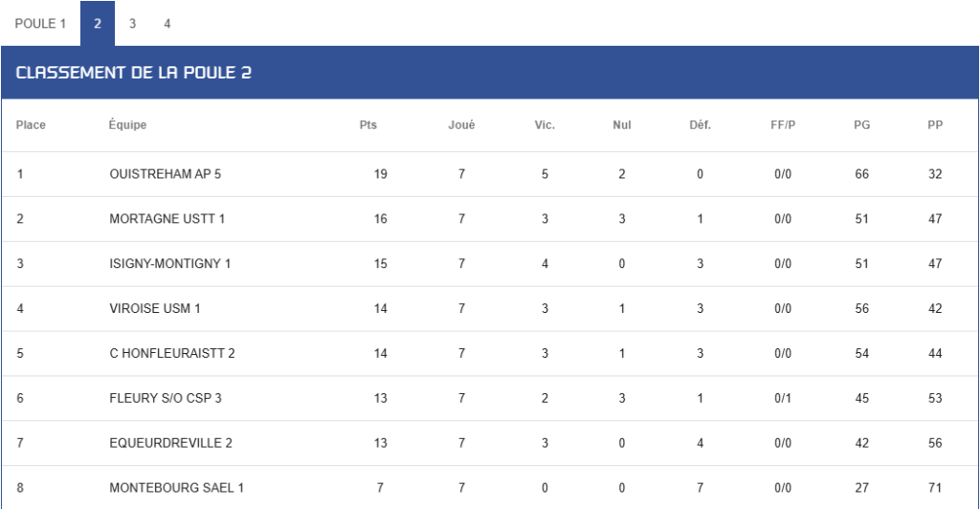Click the Pts column header

pyautogui.click(x=368, y=125)
